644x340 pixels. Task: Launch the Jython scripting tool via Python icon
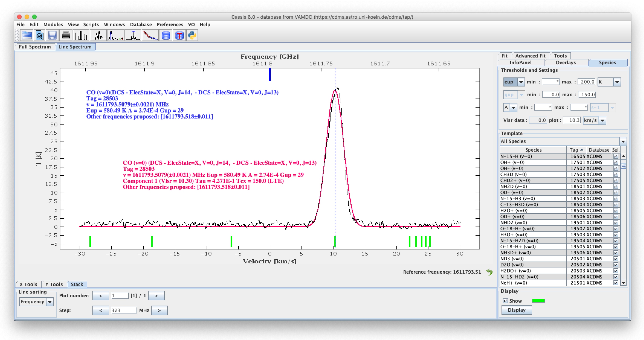point(192,36)
